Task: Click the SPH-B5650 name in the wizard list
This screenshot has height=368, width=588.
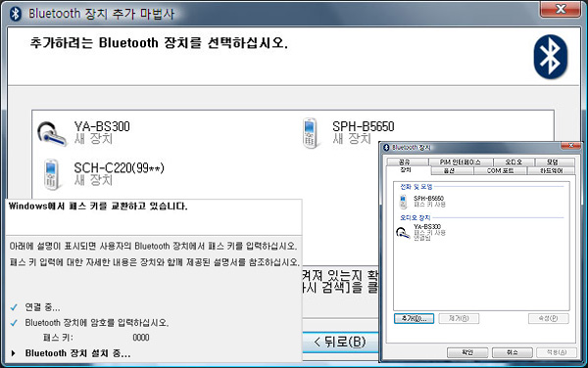Action: pos(363,126)
